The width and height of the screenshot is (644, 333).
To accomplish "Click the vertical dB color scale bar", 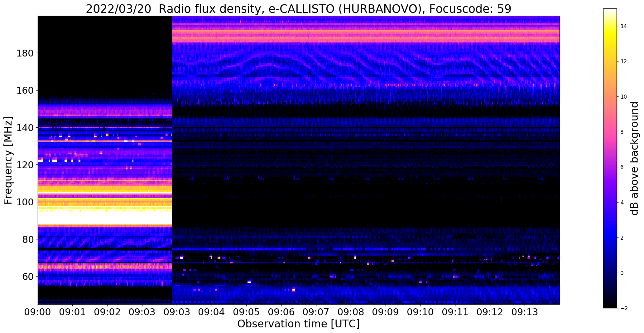I will pos(610,158).
